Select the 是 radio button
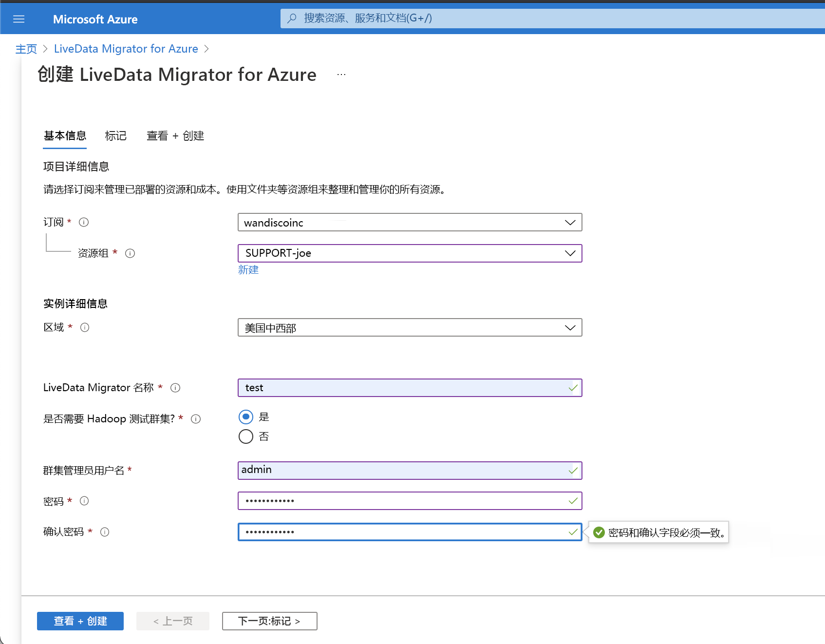The height and width of the screenshot is (644, 825). coord(246,417)
